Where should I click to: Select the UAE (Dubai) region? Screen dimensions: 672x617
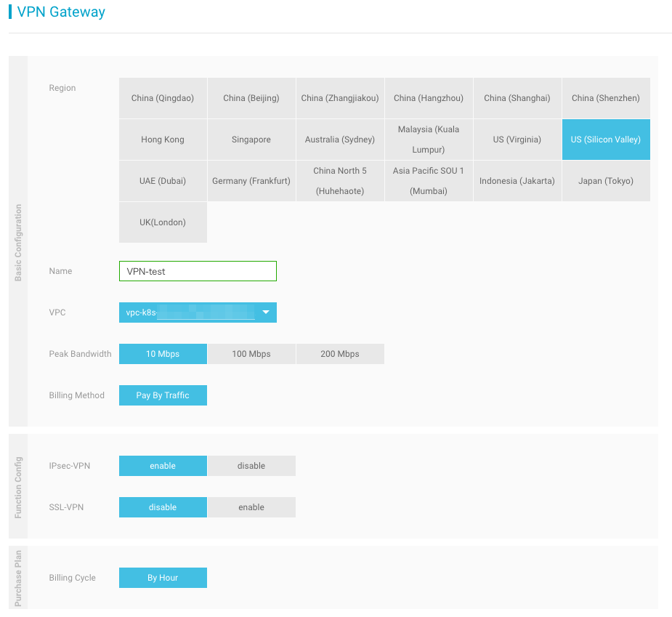163,181
